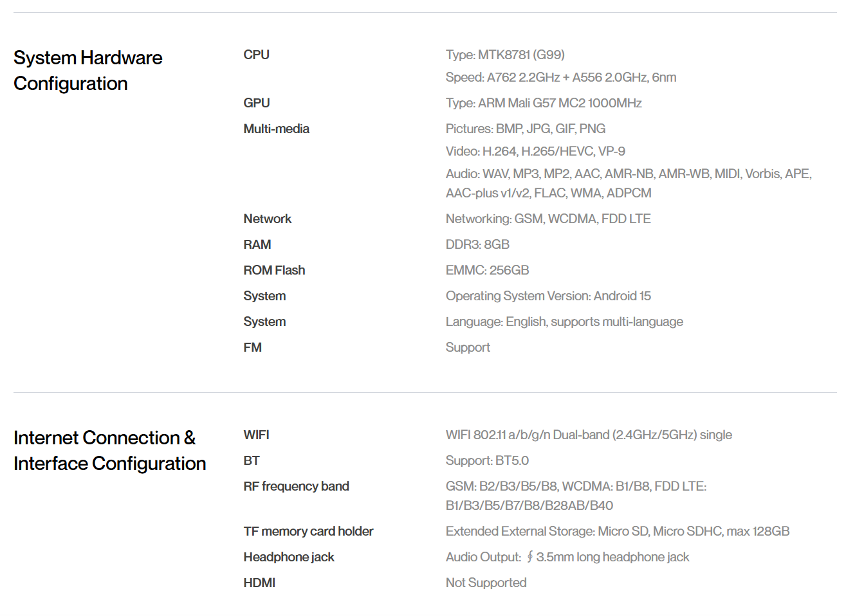855x616 pixels.
Task: Click the Networking GSM, WCDMA, FDD LTE text
Action: [x=547, y=219]
